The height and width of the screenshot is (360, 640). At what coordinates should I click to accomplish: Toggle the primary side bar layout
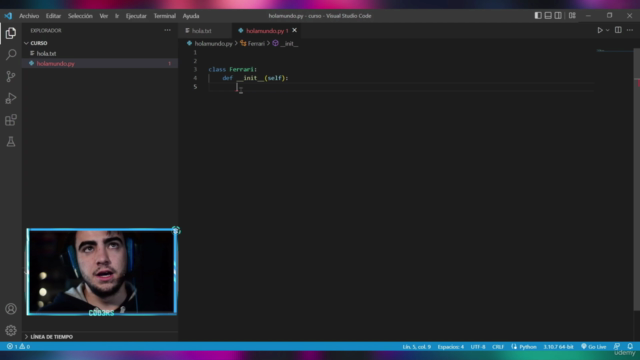pyautogui.click(x=538, y=16)
